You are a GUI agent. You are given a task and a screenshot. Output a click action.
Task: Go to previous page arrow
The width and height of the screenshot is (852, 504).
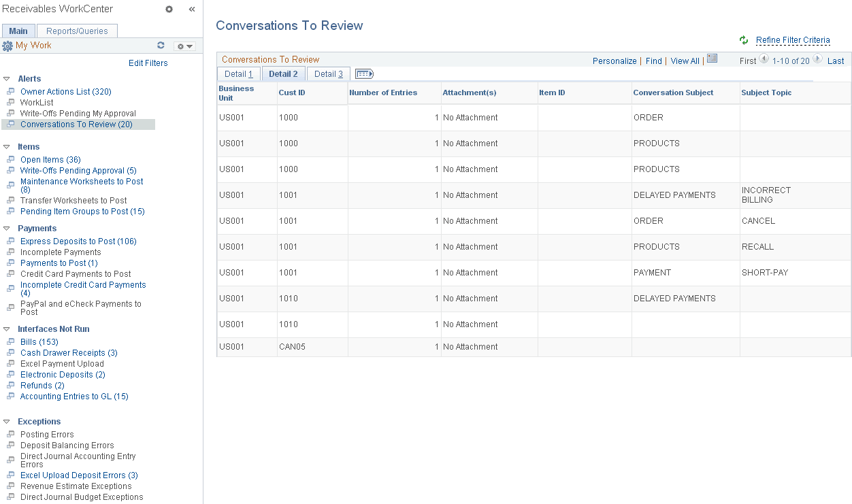(x=764, y=59)
